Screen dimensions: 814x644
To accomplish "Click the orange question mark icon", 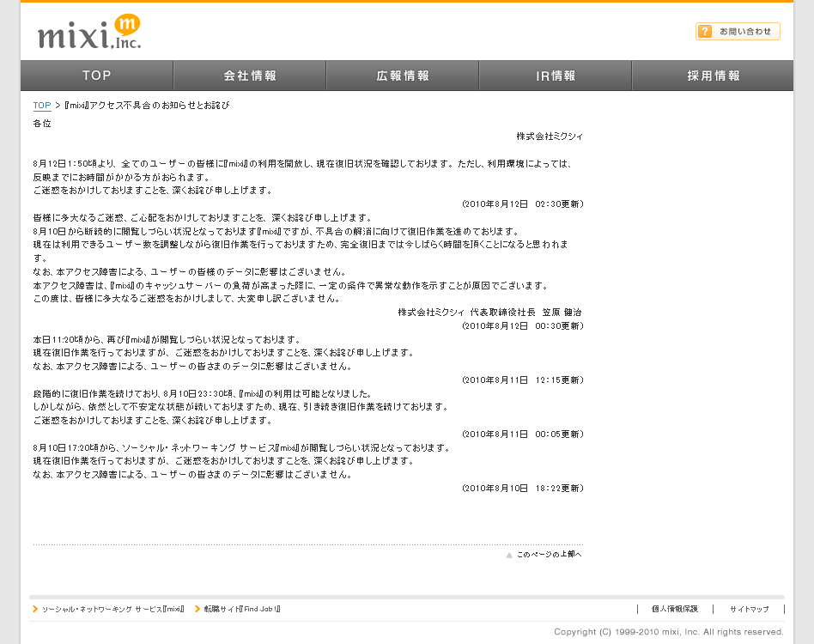I will click(x=705, y=32).
